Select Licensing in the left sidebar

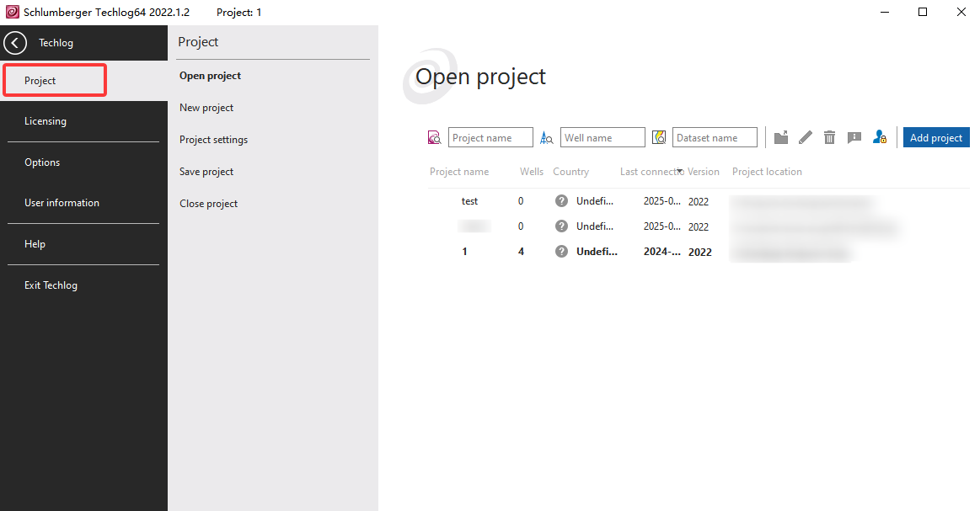[x=45, y=121]
